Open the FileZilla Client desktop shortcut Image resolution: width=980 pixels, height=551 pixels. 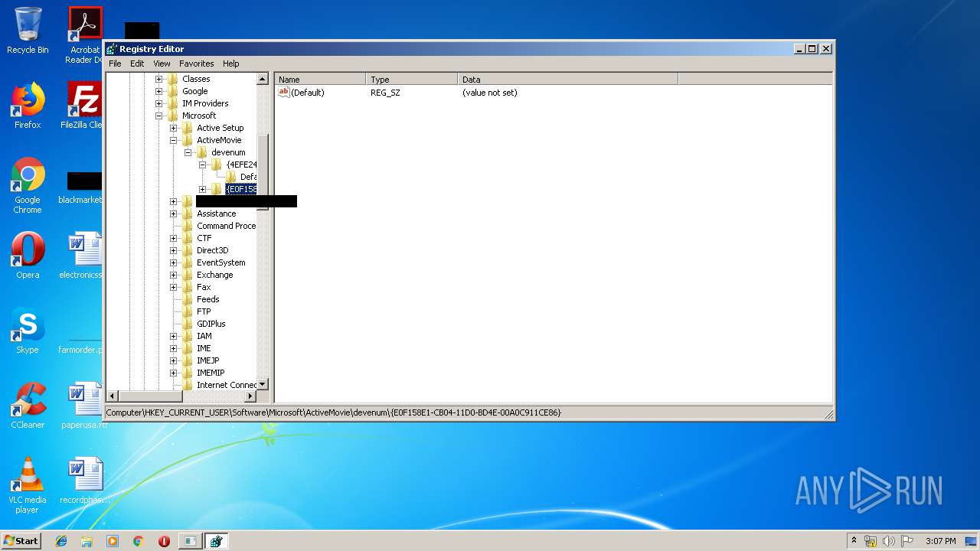[83, 106]
